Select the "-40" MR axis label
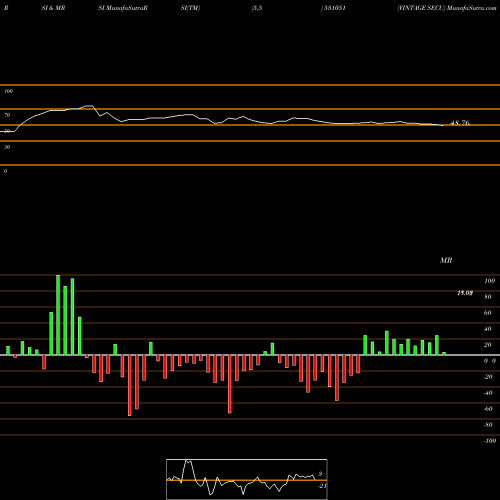This screenshot has height=500, width=500. click(488, 393)
